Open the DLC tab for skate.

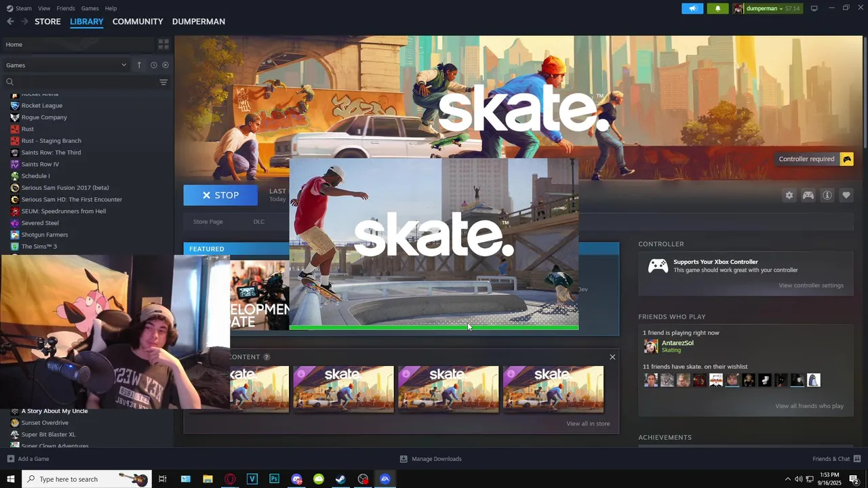[259, 222]
